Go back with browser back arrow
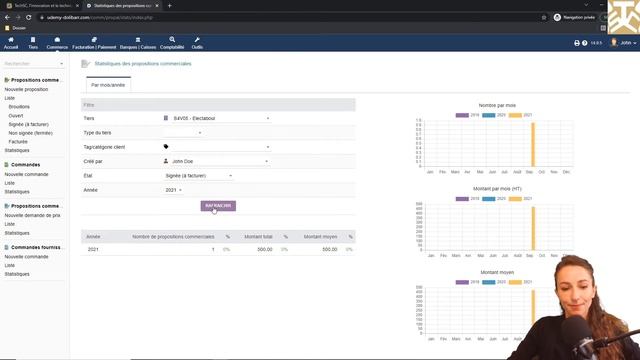Viewport: 640px width, 360px height. tap(7, 18)
